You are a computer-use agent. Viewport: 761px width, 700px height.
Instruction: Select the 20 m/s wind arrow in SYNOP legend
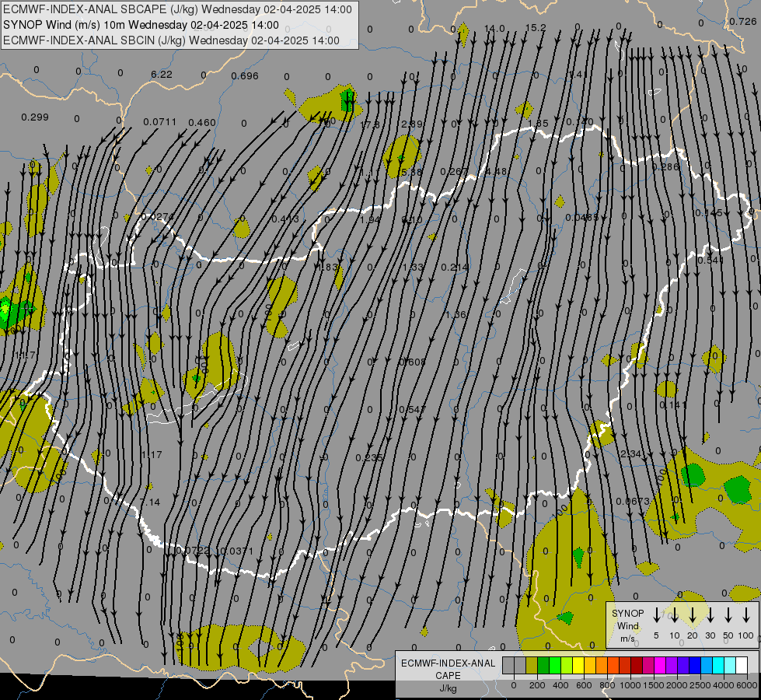693,615
